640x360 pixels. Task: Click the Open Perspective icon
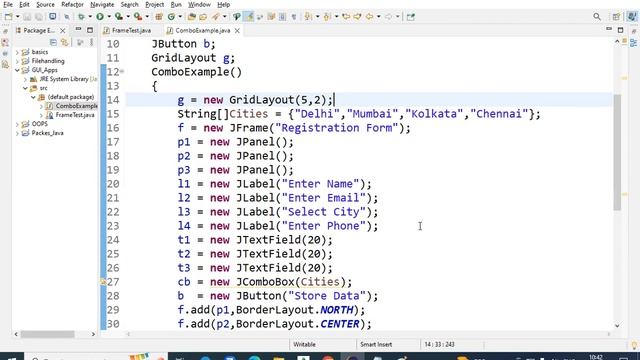point(616,17)
